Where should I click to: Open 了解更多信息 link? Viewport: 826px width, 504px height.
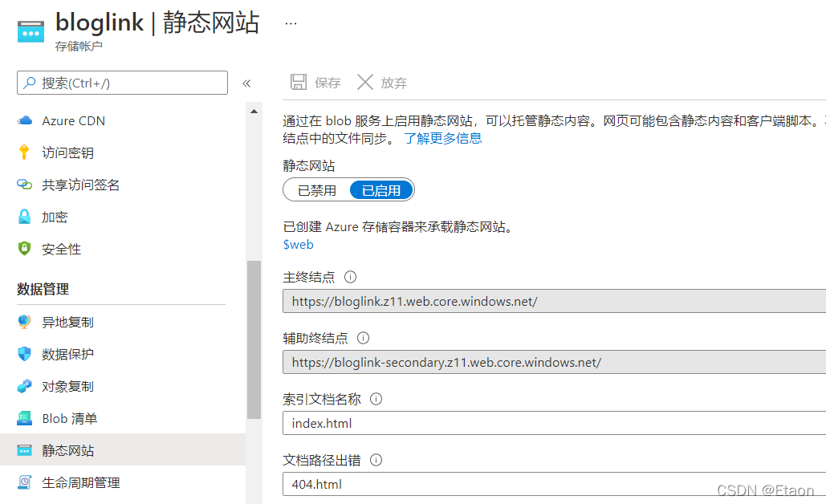coord(442,138)
